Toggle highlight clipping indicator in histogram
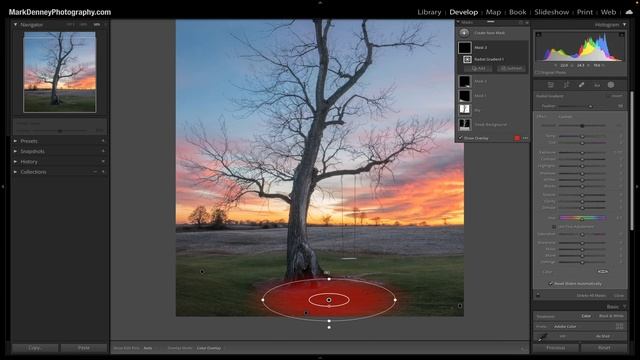The height and width of the screenshot is (360, 640). pos(621,35)
